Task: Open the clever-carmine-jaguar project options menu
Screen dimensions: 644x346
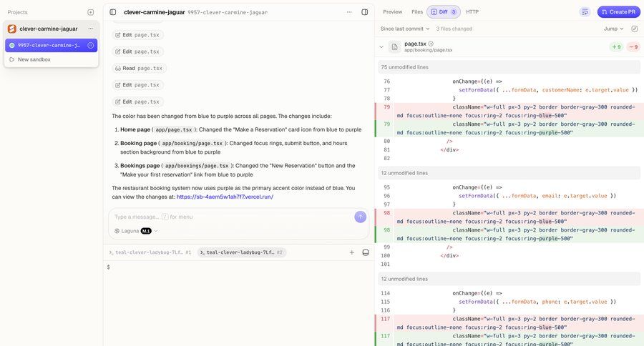Action: 91,29
